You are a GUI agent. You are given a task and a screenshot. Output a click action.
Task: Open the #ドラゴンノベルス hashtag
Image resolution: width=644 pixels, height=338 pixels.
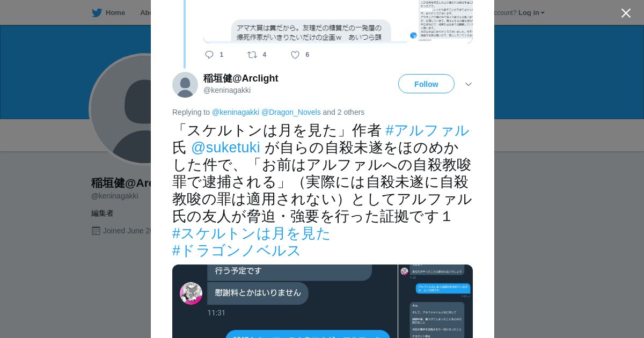pyautogui.click(x=237, y=251)
